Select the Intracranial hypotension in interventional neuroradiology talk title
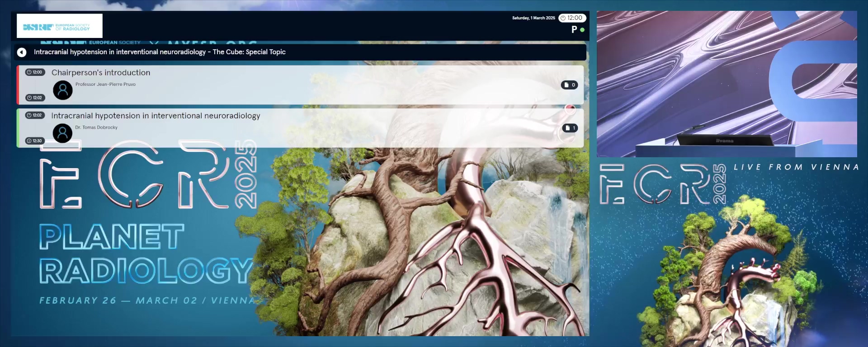 pos(156,116)
